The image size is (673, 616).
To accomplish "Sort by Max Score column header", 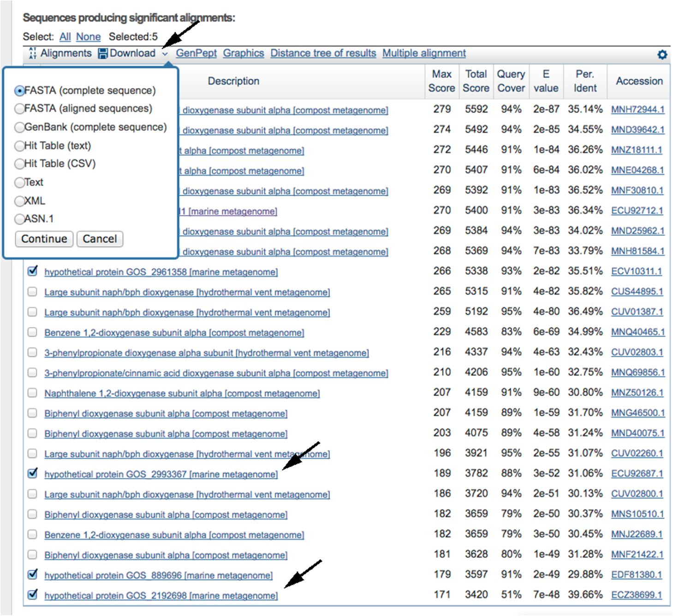I will coord(441,81).
